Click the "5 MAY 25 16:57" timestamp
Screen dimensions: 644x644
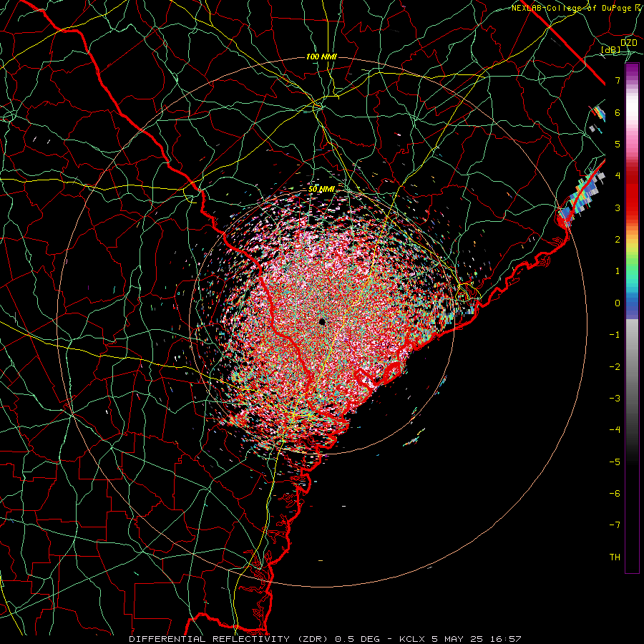[x=477, y=639]
